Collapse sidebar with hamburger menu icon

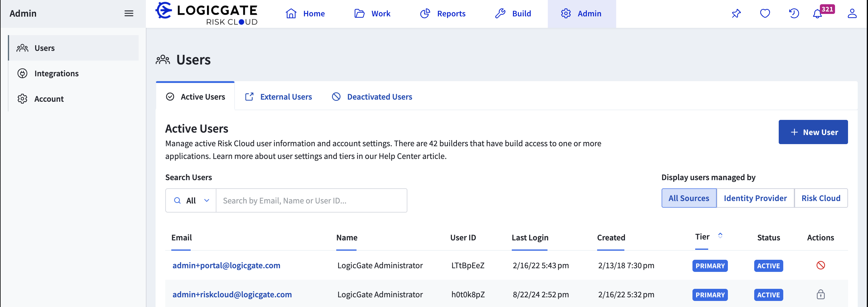tap(129, 14)
